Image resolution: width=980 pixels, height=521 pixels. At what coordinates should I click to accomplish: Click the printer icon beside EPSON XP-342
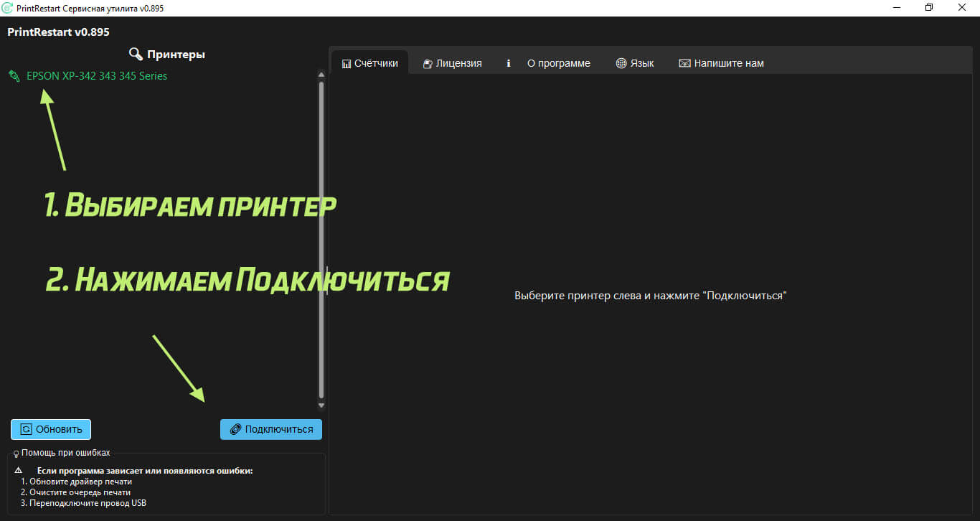point(14,76)
